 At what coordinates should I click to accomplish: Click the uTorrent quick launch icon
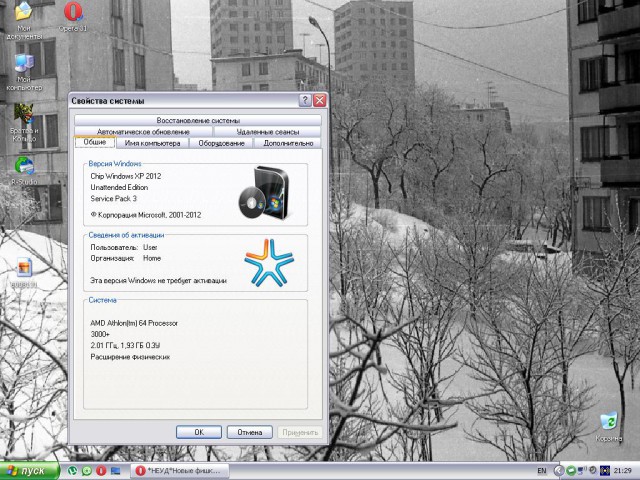(x=72, y=471)
